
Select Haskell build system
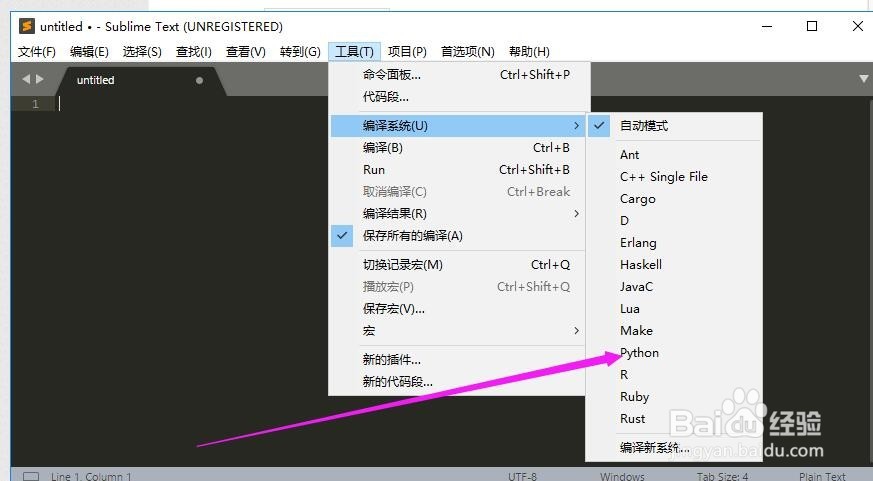(x=674, y=265)
